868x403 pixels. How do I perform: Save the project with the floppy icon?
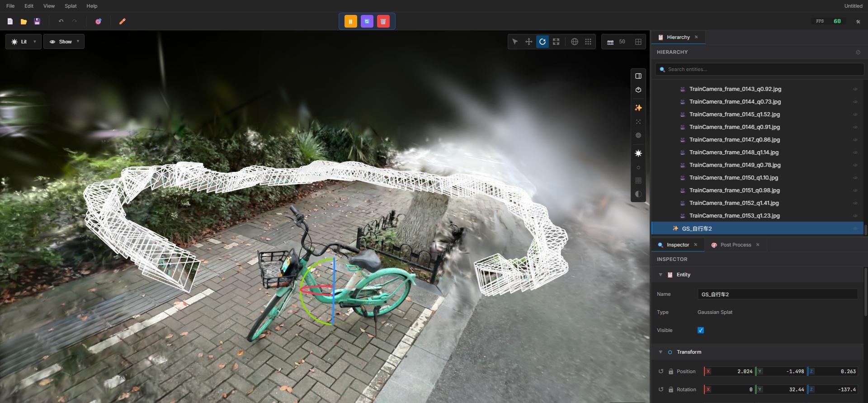click(37, 21)
